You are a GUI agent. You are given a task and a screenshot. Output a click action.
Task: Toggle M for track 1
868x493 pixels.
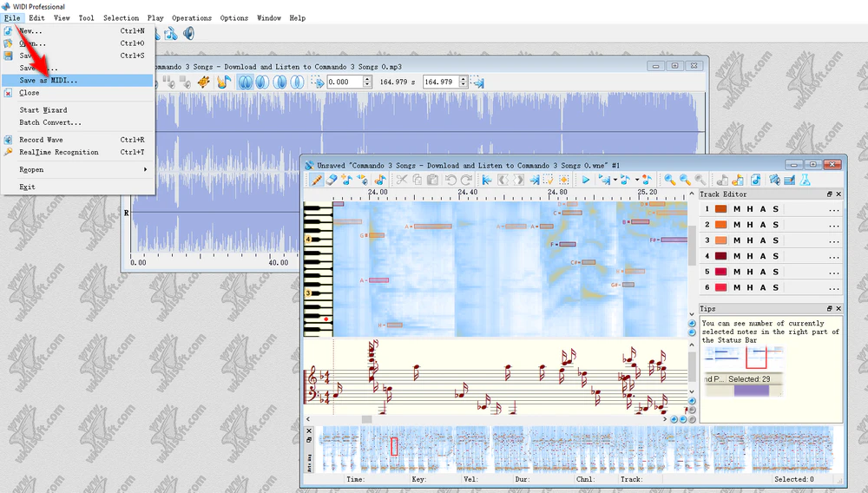click(x=737, y=209)
